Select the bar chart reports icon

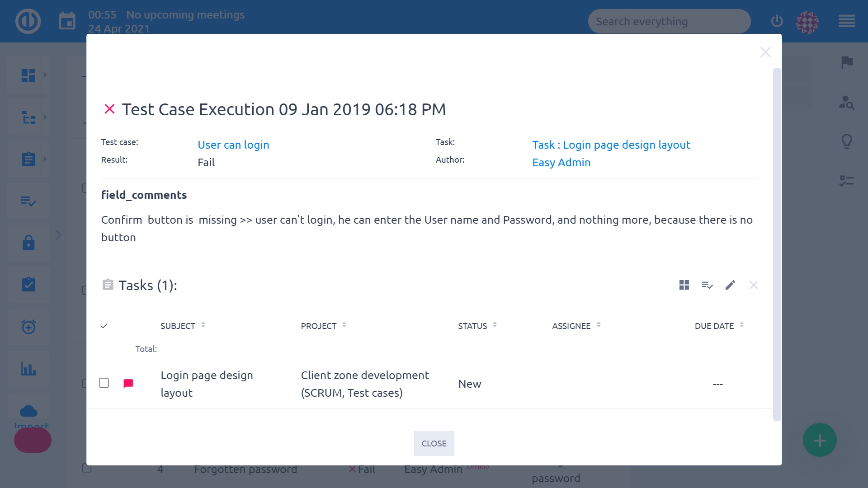(x=28, y=369)
